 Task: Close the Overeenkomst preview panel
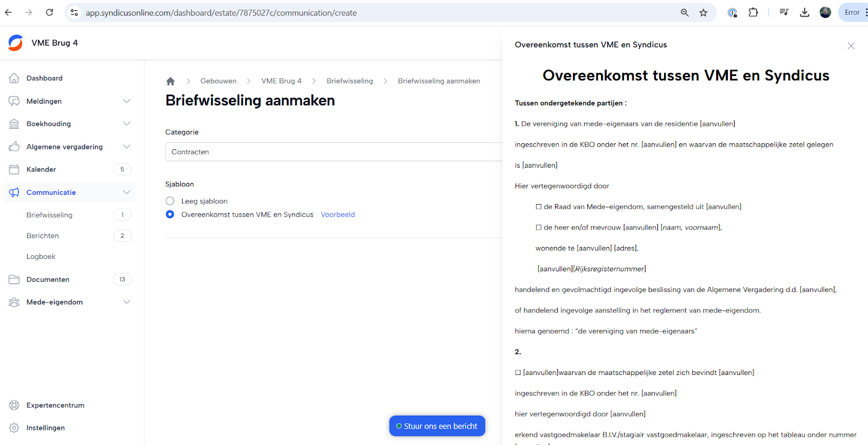(x=851, y=46)
